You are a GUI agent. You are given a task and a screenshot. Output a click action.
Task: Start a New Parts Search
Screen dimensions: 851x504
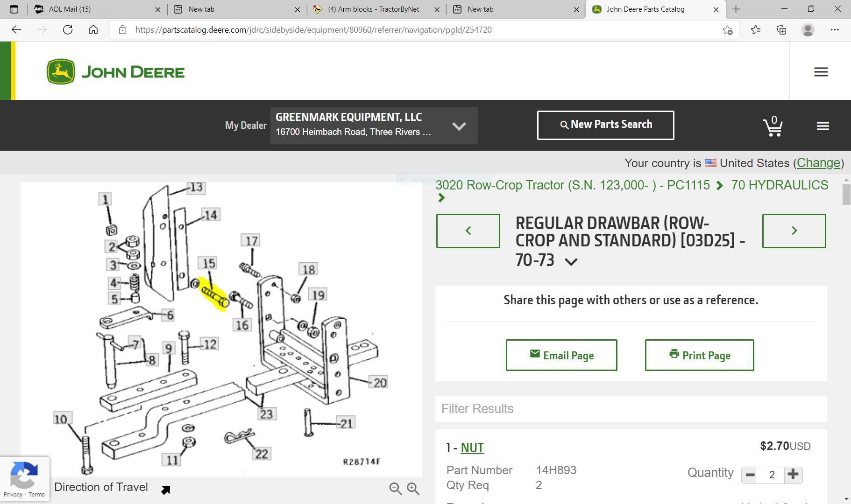tap(605, 125)
